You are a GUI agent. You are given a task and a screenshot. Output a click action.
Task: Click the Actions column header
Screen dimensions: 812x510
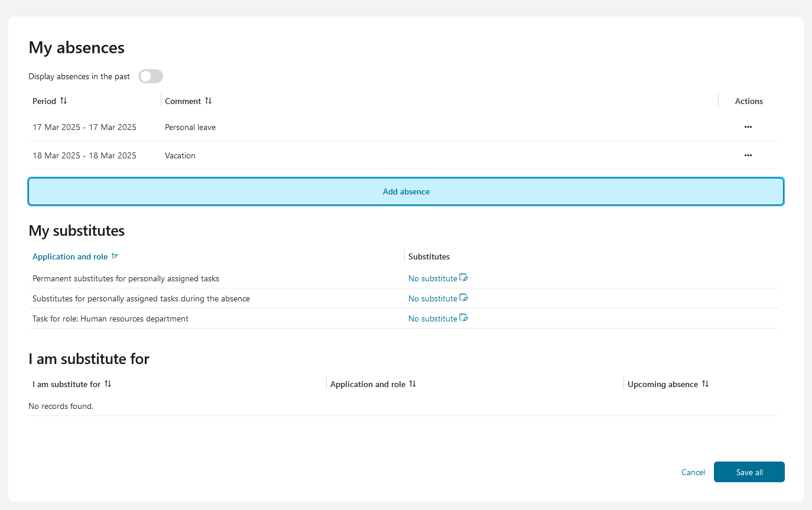click(749, 101)
